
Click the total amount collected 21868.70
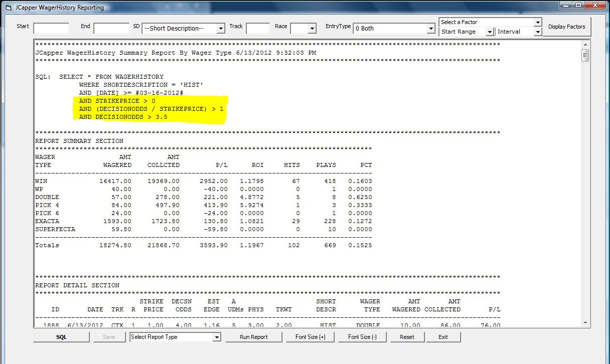[x=164, y=245]
